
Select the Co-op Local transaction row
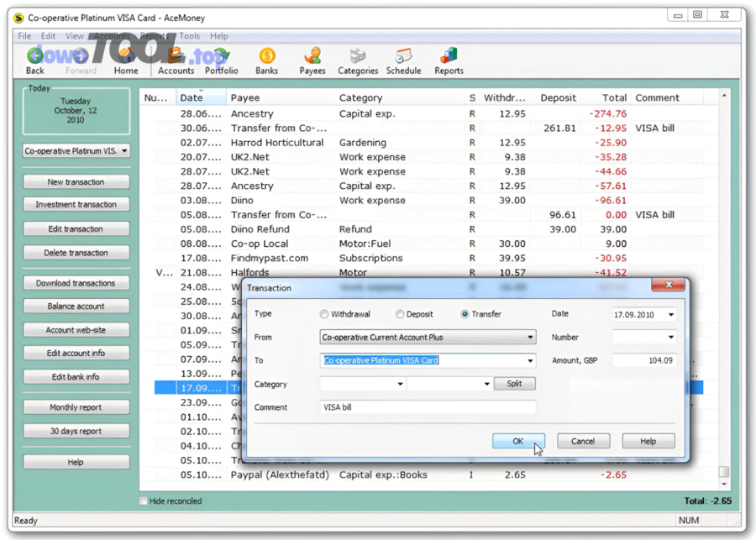[429, 244]
